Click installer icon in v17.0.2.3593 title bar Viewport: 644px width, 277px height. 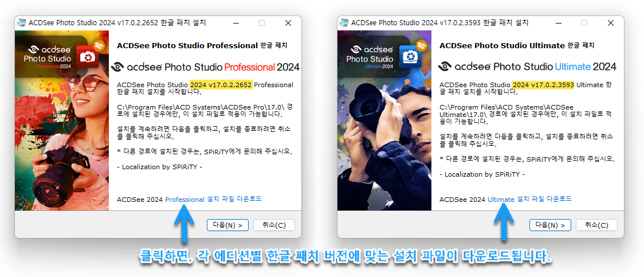(344, 23)
